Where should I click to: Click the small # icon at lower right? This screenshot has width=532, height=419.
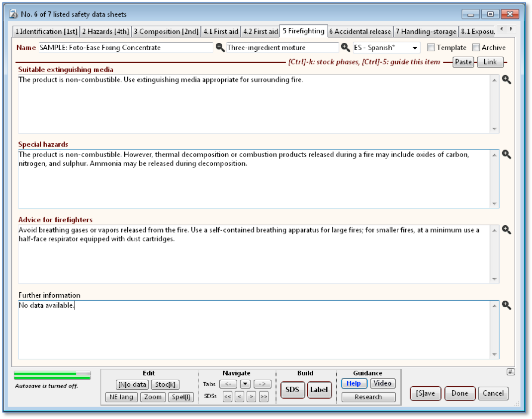point(511,372)
